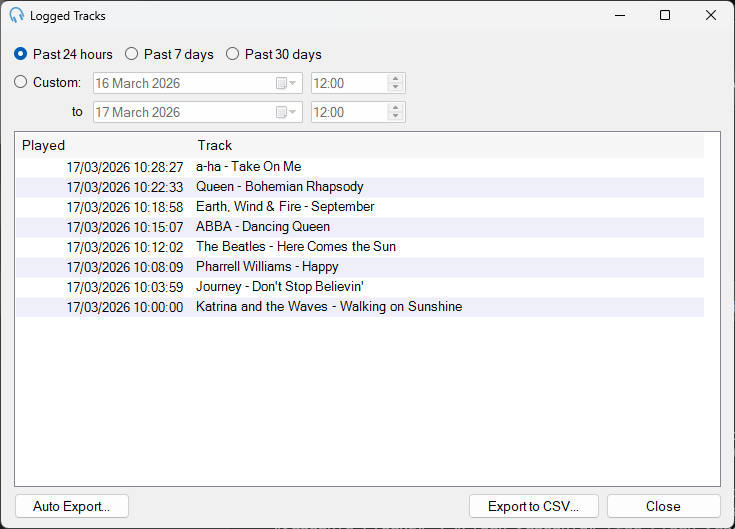
Task: Select the Past 24 hours option
Action: click(x=63, y=54)
